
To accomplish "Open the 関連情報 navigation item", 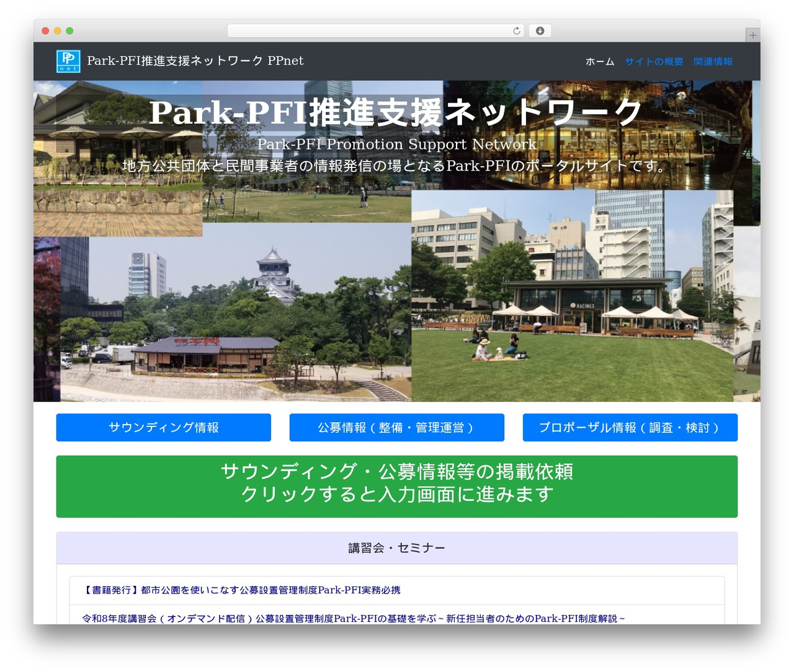I will click(713, 61).
